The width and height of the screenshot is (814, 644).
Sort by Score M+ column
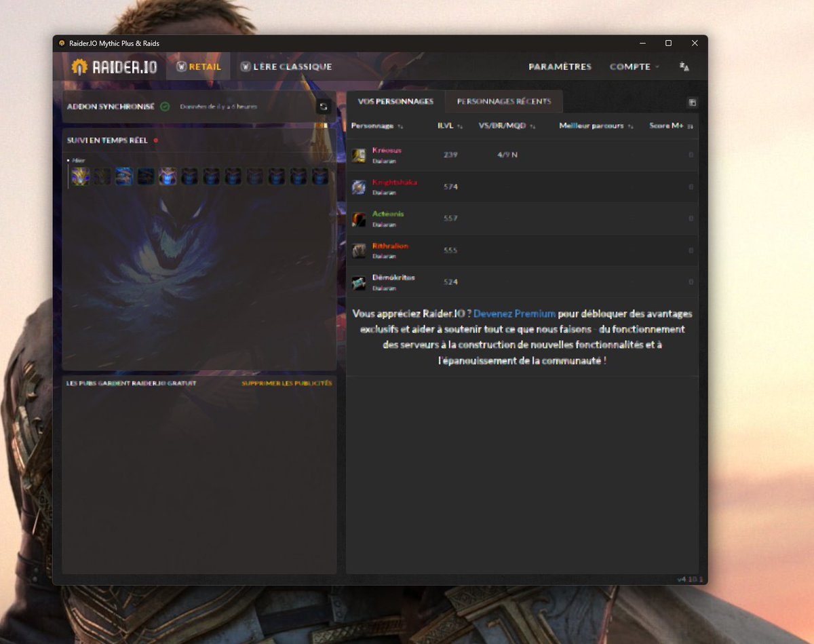click(671, 126)
